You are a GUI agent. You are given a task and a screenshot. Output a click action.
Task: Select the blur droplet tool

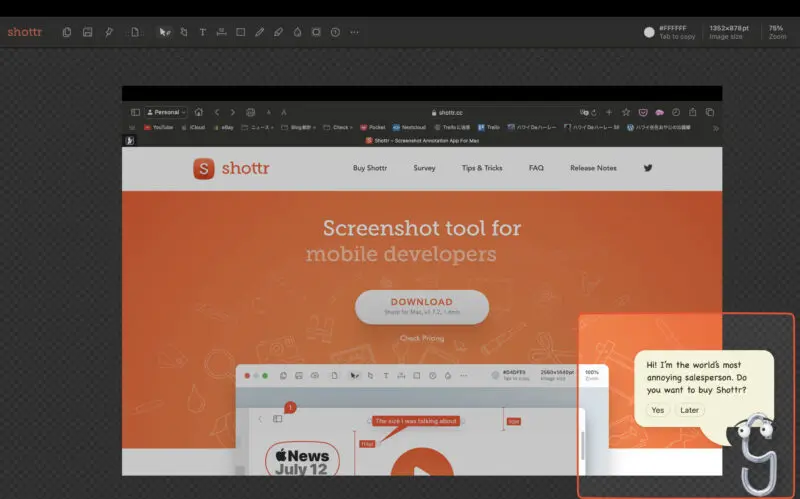pyautogui.click(x=297, y=32)
